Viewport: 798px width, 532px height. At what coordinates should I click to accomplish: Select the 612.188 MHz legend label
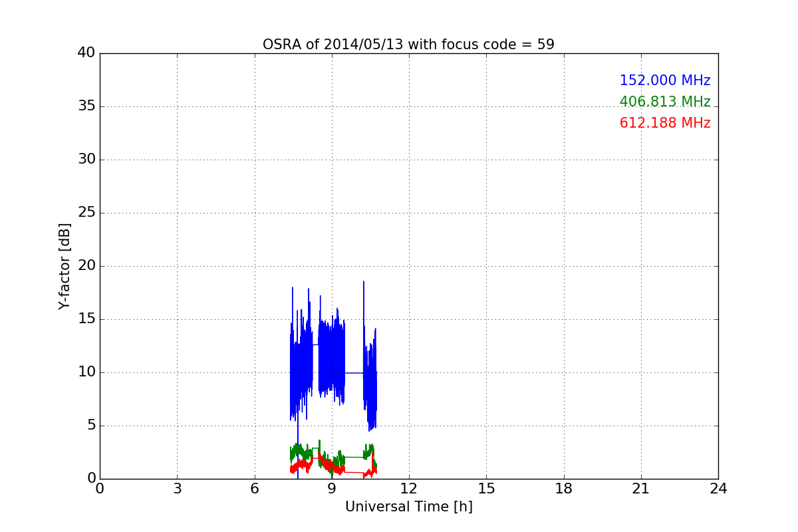[665, 123]
